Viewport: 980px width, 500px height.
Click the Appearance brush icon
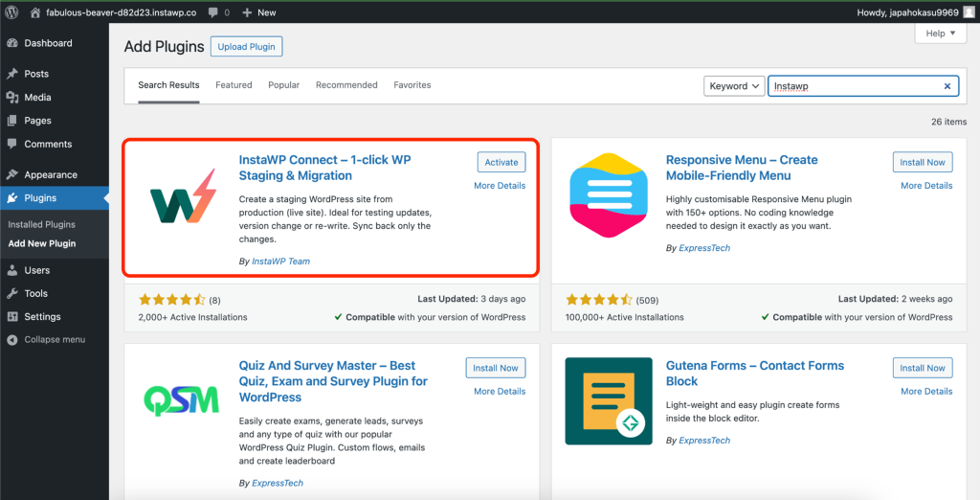pyautogui.click(x=11, y=175)
